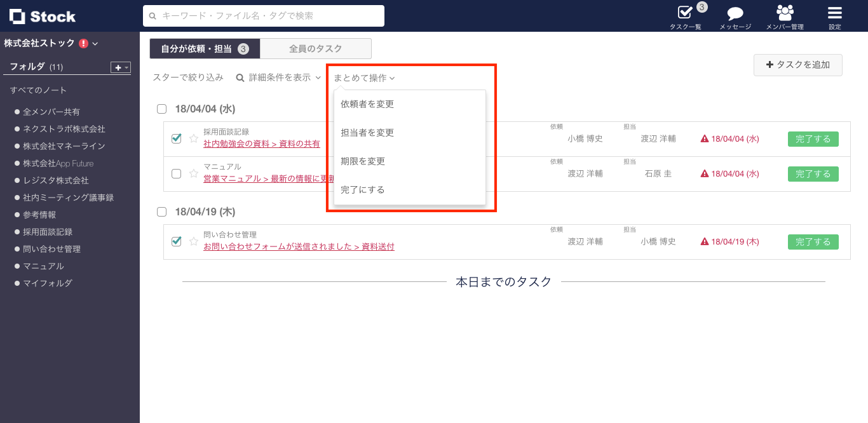Click the Stock logo
The image size is (868, 423).
tap(41, 16)
